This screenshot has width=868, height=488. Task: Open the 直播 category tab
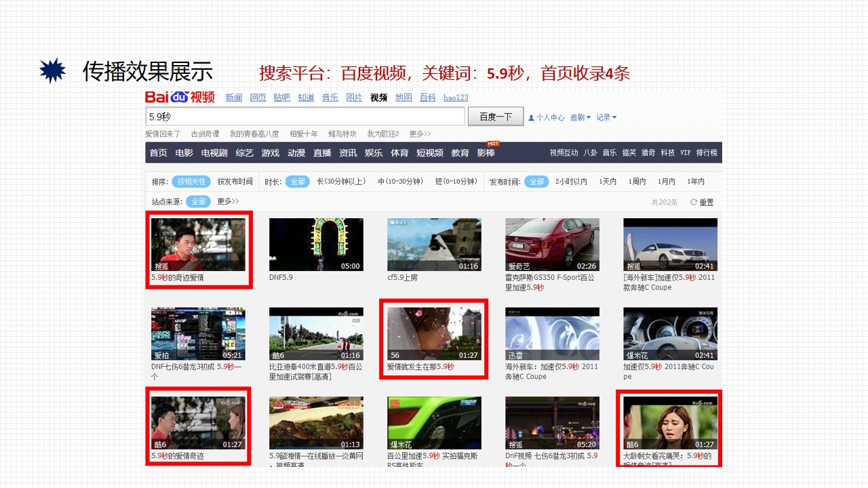322,152
